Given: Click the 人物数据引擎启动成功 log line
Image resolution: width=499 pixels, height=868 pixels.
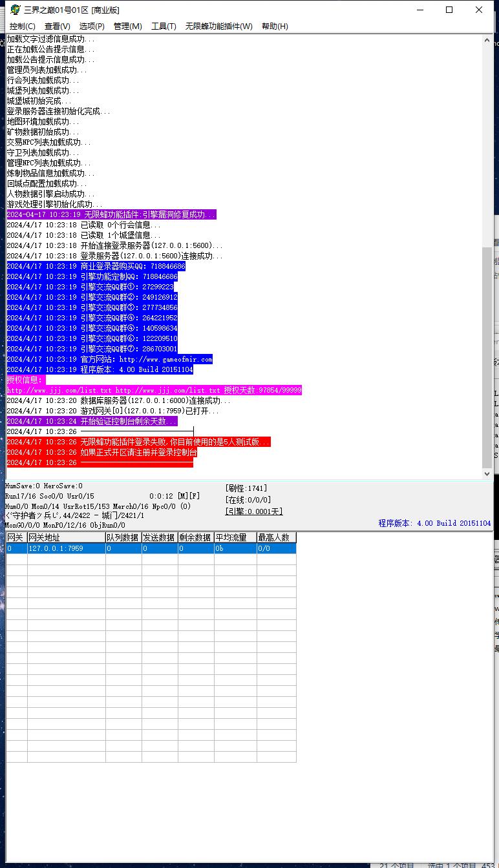Looking at the screenshot, I should (50, 194).
